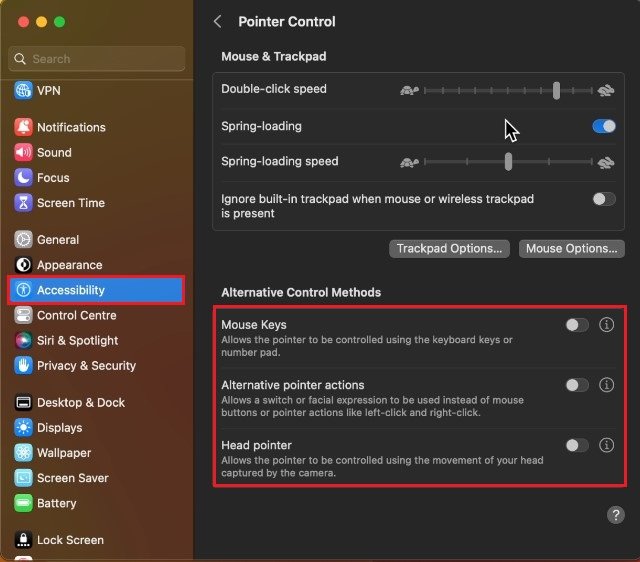Enable the Mouse Keys switch
Viewport: 640px width, 562px height.
pyautogui.click(x=577, y=325)
